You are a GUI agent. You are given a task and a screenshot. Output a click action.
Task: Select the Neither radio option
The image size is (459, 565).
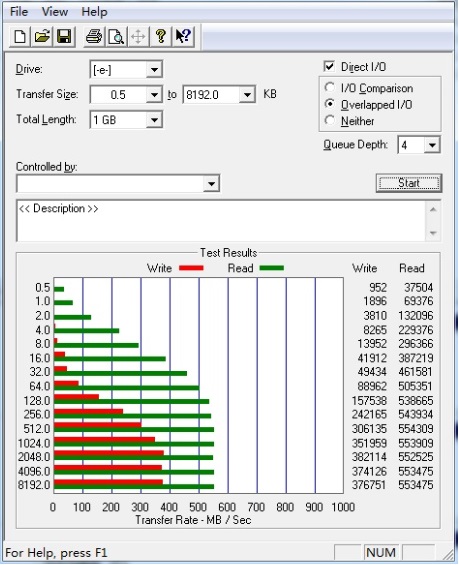click(x=330, y=120)
